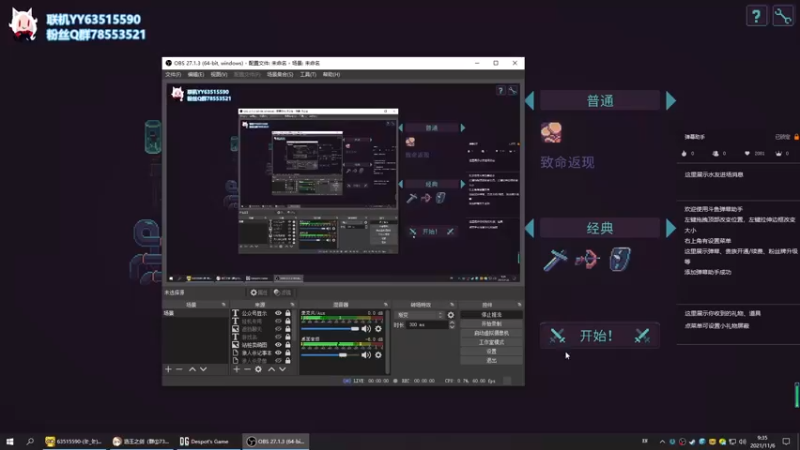Open transition properties gear beside 渐变

click(x=451, y=315)
